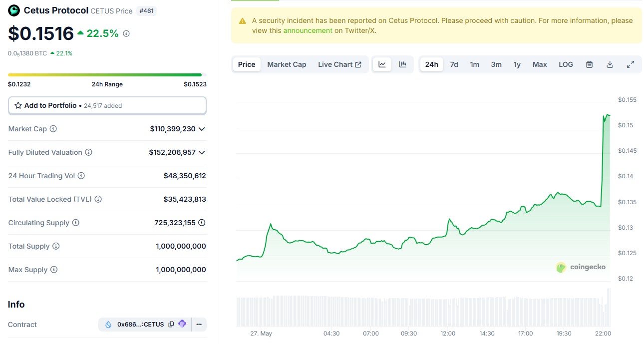Switch to the Market Cap chart tab
This screenshot has width=644, height=344.
click(x=287, y=64)
